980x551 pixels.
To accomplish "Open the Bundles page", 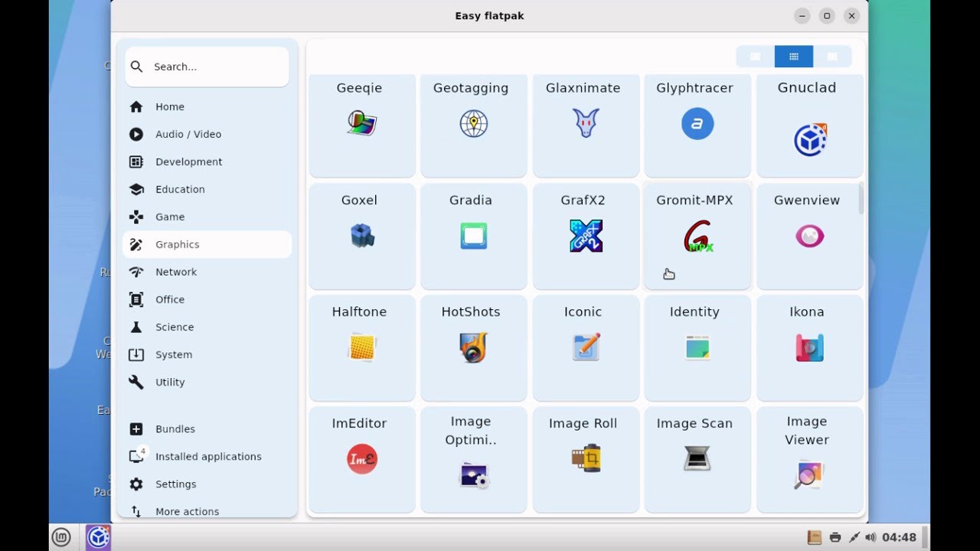I will point(207,429).
